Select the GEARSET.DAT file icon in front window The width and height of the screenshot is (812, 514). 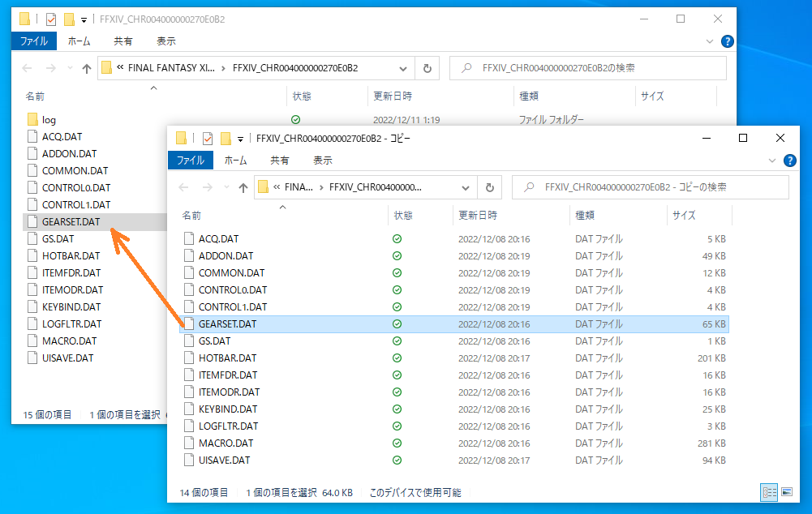click(189, 324)
